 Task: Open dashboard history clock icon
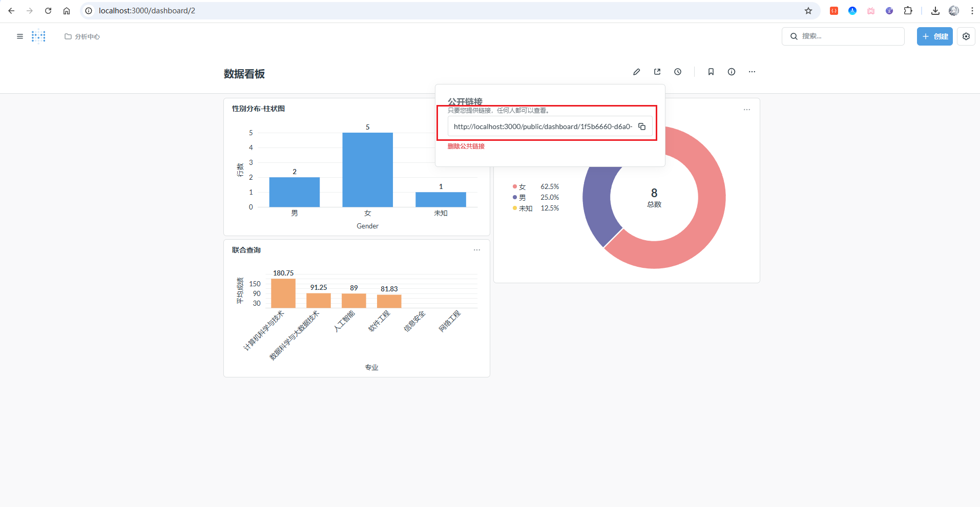678,72
